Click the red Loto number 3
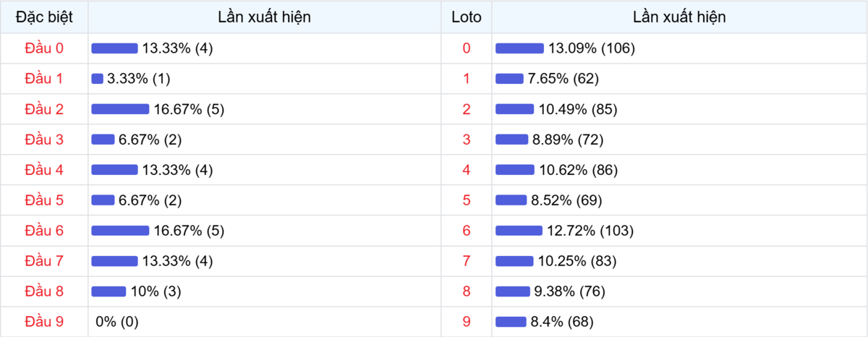Viewport: 868px width, 337px height. 467,140
